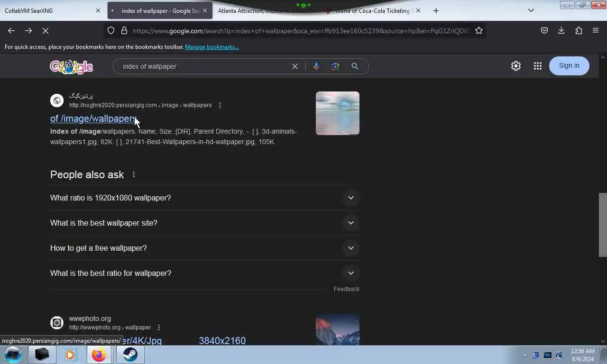Click the persiangig result site favicon

coord(57,100)
